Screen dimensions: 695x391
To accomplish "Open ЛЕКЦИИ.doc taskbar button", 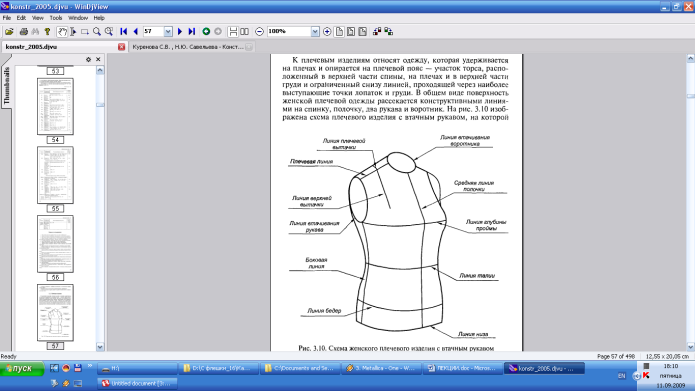I will point(463,368).
